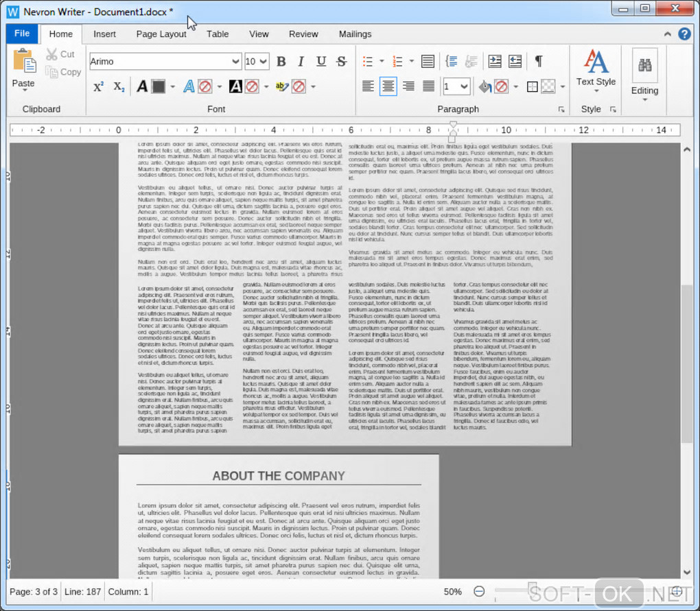Switch to the Mailings tab

point(355,34)
